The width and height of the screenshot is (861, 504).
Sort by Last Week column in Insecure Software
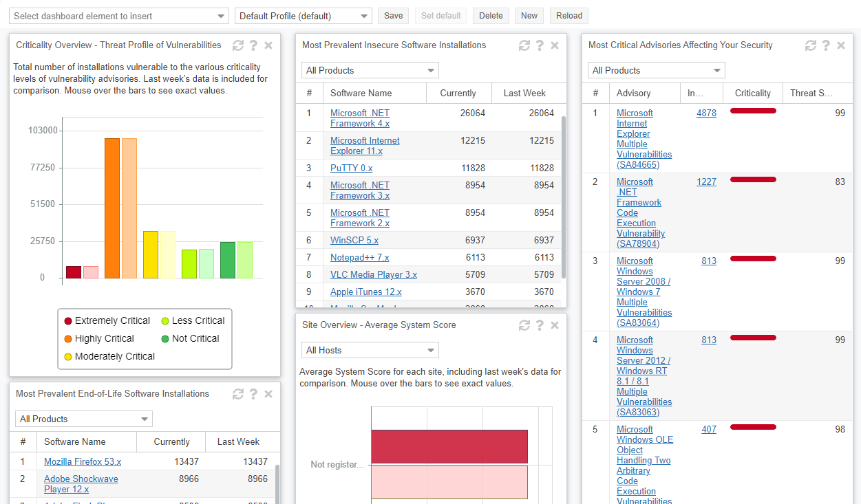524,93
